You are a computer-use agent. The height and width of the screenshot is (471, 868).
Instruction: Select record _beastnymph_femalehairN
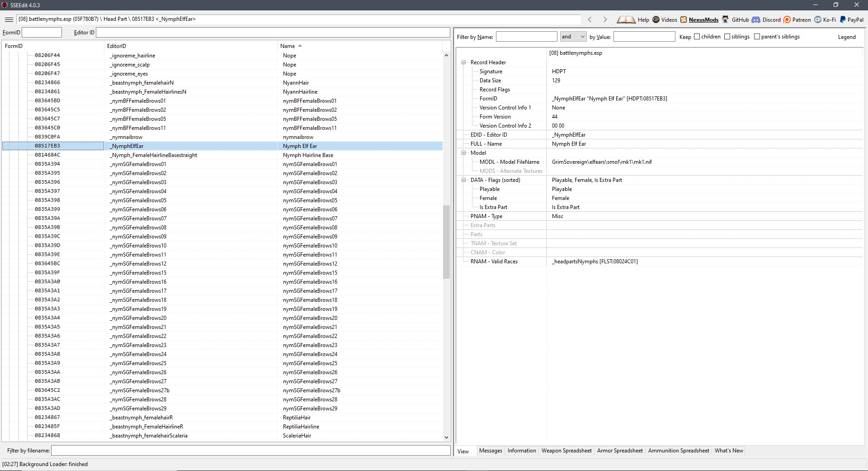coord(222,83)
